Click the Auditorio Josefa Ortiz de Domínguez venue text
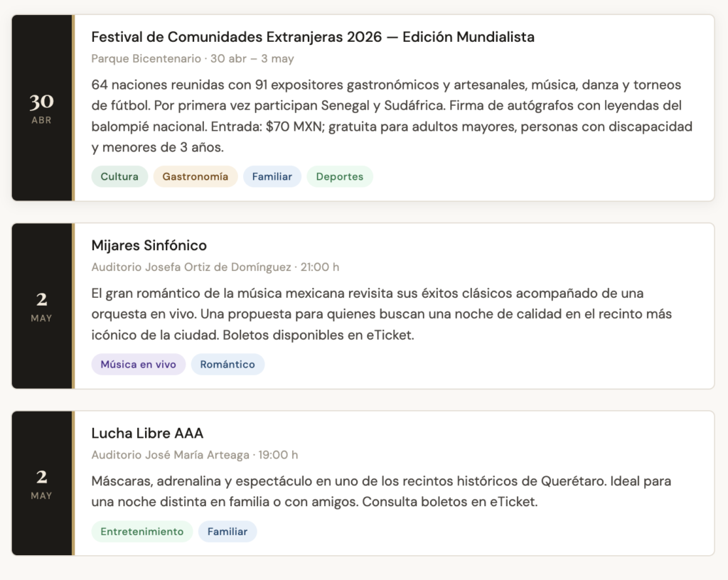Image resolution: width=728 pixels, height=580 pixels. [191, 267]
